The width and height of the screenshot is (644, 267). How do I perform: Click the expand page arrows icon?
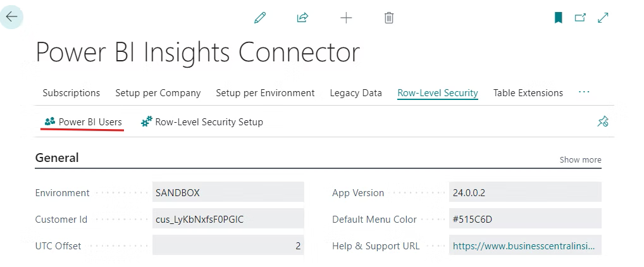tap(603, 18)
